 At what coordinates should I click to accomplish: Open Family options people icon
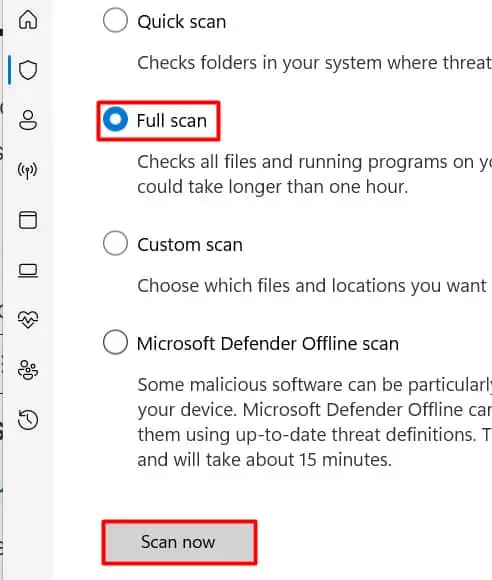pos(28,370)
